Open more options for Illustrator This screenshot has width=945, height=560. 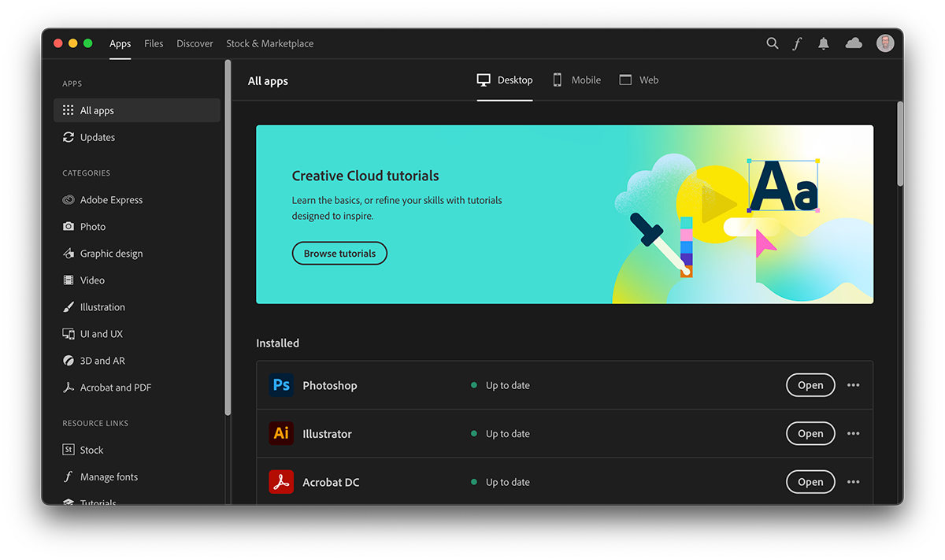[x=854, y=434]
